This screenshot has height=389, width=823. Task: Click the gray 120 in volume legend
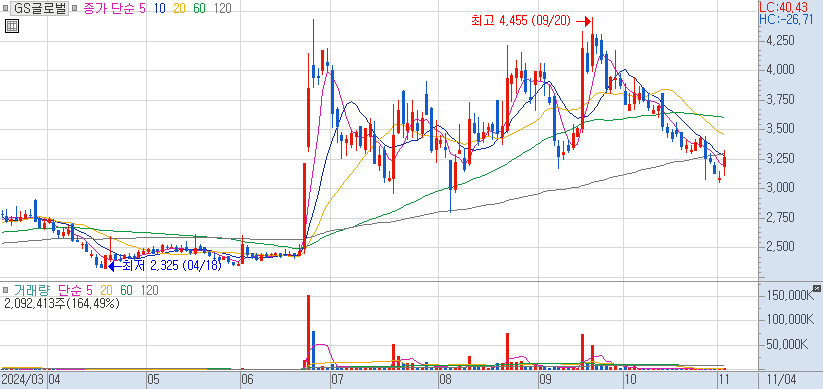pos(150,290)
